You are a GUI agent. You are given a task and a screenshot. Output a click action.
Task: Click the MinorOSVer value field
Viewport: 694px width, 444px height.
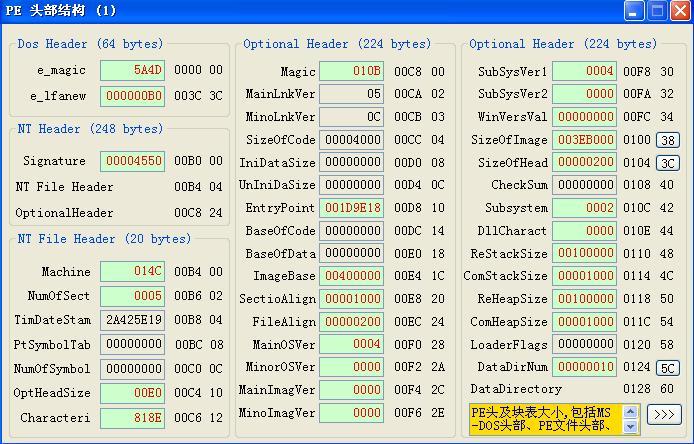[x=351, y=367]
